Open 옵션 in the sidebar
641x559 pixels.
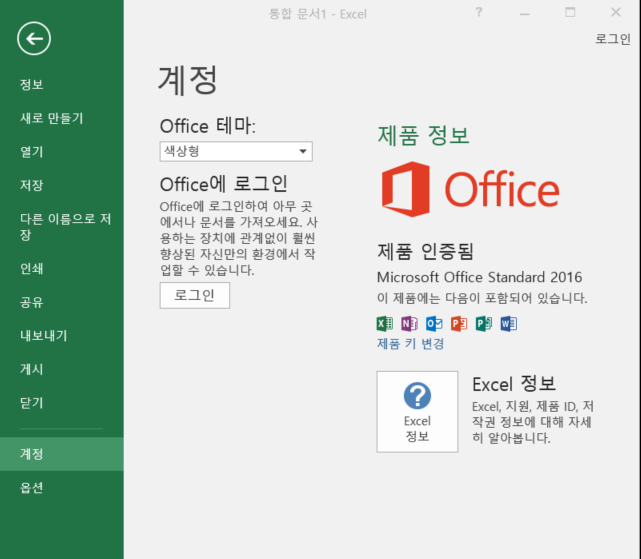pos(62,487)
